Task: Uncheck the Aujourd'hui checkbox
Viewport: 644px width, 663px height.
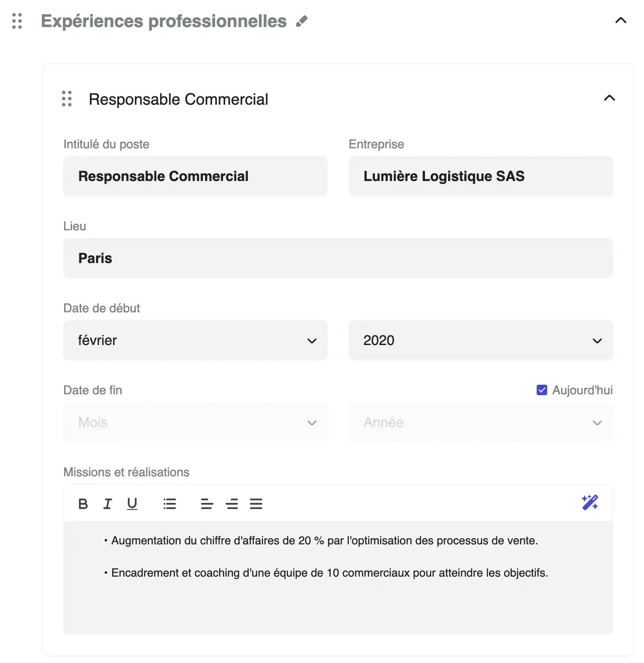Action: 541,390
